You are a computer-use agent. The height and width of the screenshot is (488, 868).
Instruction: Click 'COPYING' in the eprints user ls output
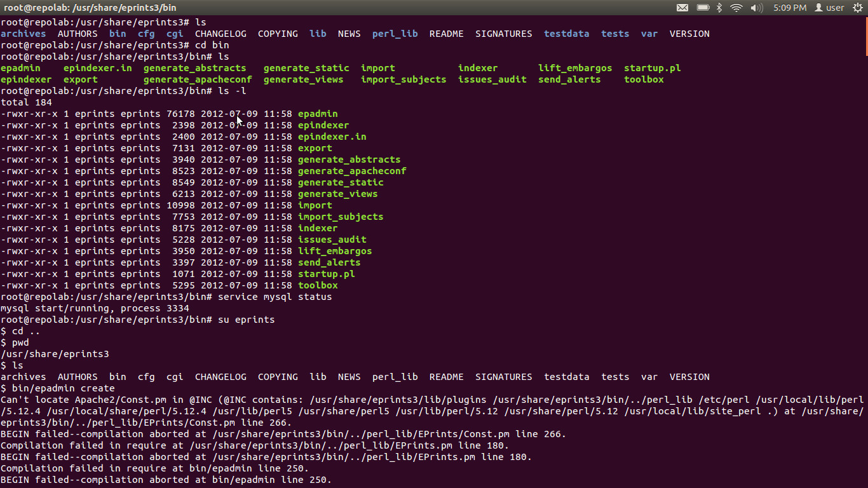[x=278, y=377]
